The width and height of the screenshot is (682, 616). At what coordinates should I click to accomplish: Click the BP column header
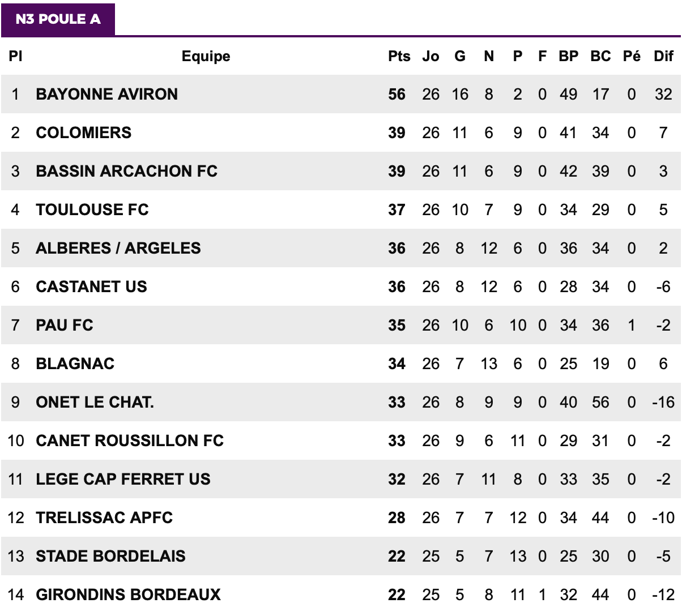569,56
